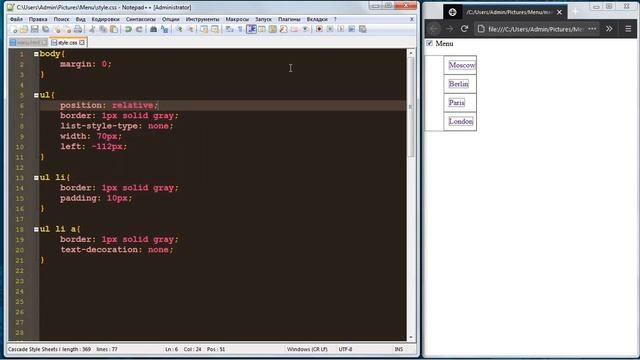The image size is (640, 360).
Task: Open the Инструменты menu
Action: 202,19
